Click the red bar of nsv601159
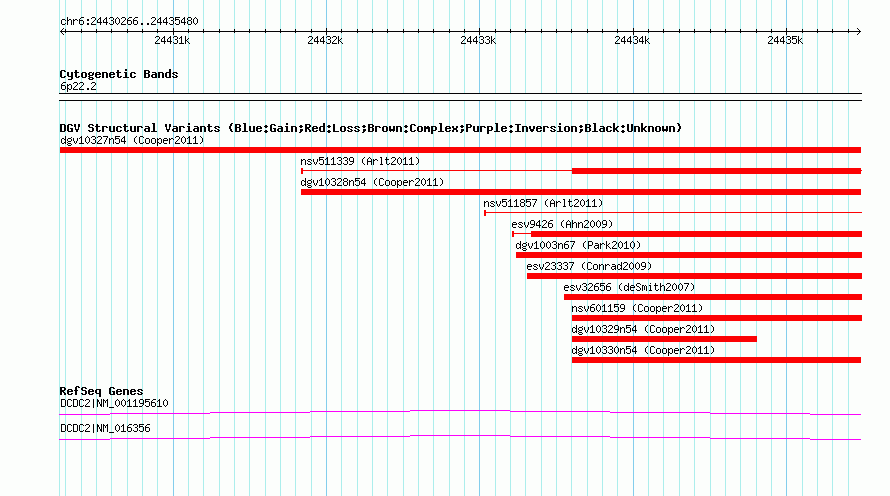Screen dimensions: 890x496 coord(717,318)
